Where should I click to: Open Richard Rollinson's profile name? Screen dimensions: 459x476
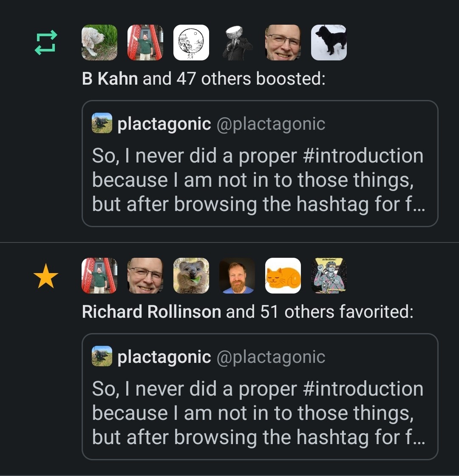151,312
